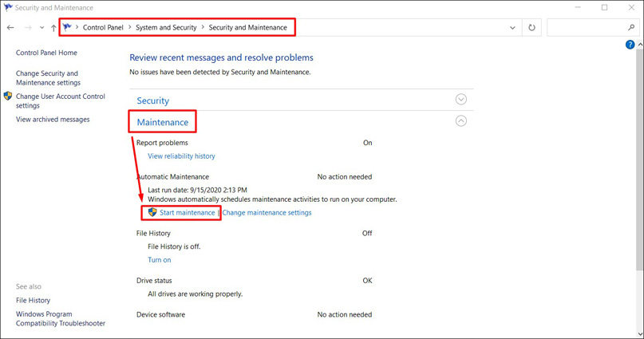Select System and Security breadcrumb
The image size is (644, 339).
166,27
